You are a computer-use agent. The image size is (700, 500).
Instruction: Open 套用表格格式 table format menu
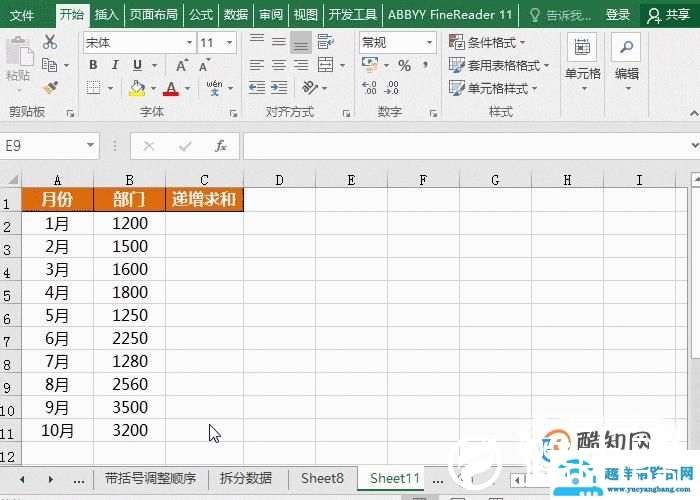[x=499, y=66]
